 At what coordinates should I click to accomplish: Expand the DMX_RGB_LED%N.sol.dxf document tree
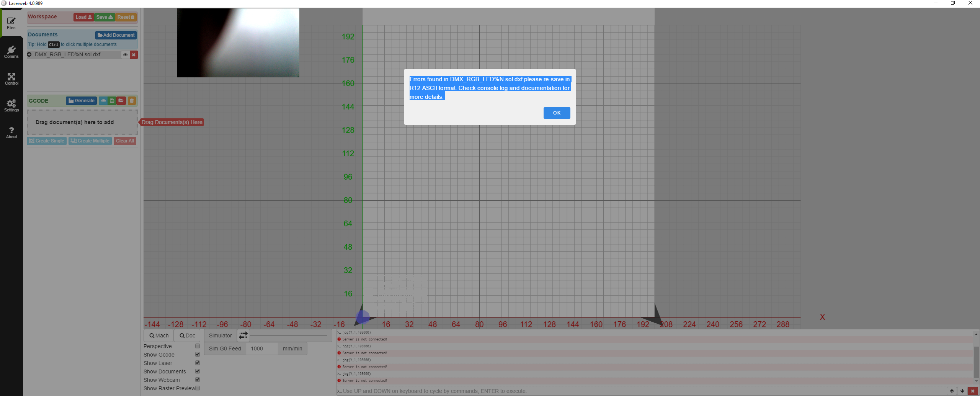[29, 54]
